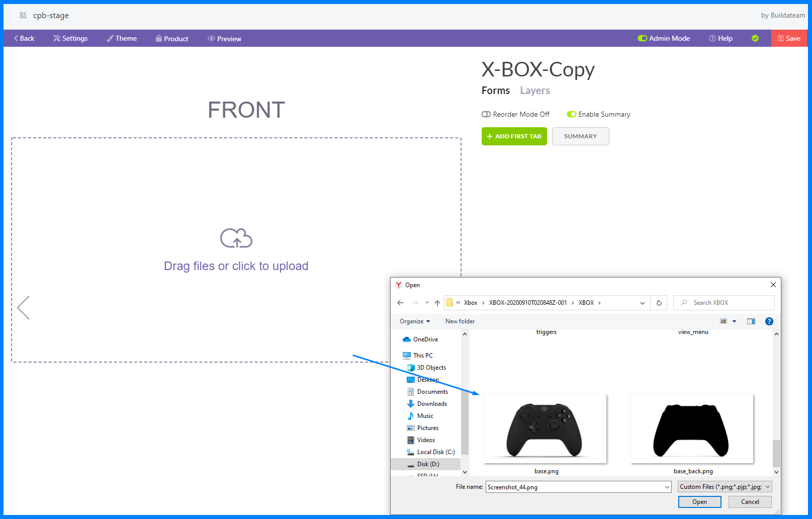812x519 pixels.
Task: Click the Cancel button in dialog
Action: [750, 502]
